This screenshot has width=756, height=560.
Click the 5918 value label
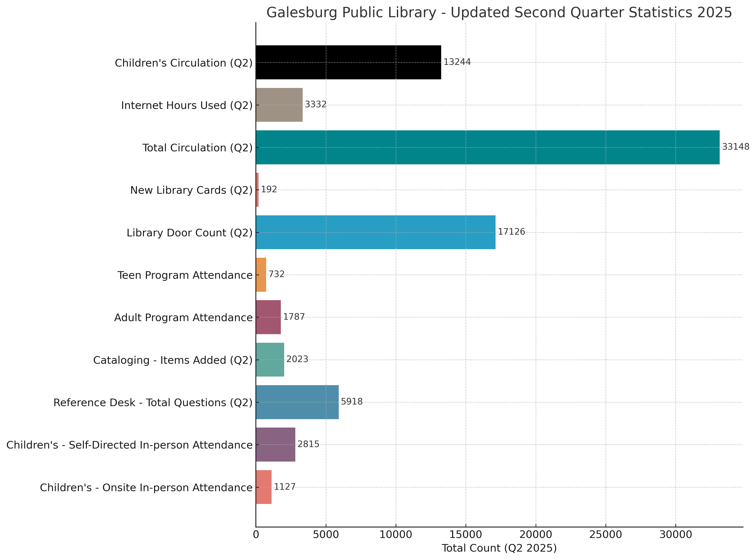[352, 402]
